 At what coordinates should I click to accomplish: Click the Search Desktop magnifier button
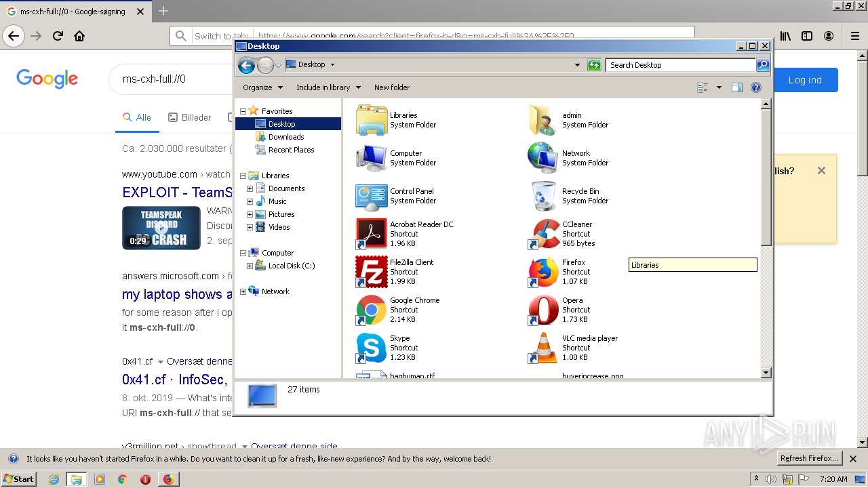[x=763, y=65]
